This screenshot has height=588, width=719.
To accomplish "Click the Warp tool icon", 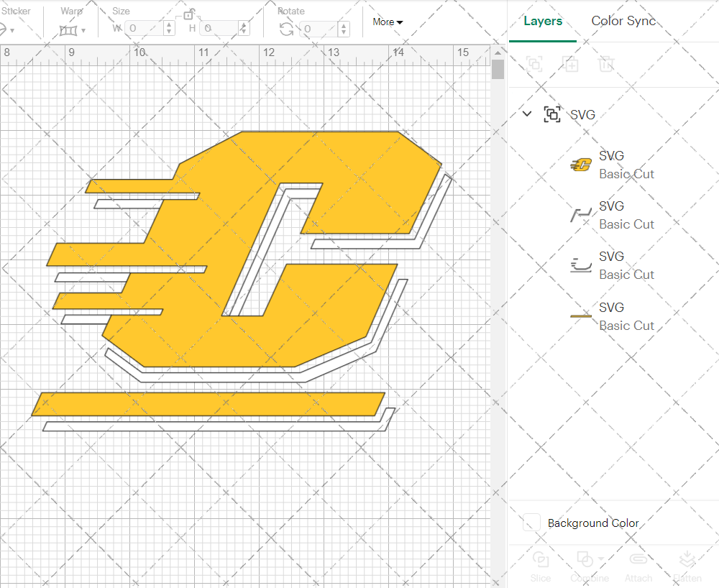I will (x=69, y=29).
